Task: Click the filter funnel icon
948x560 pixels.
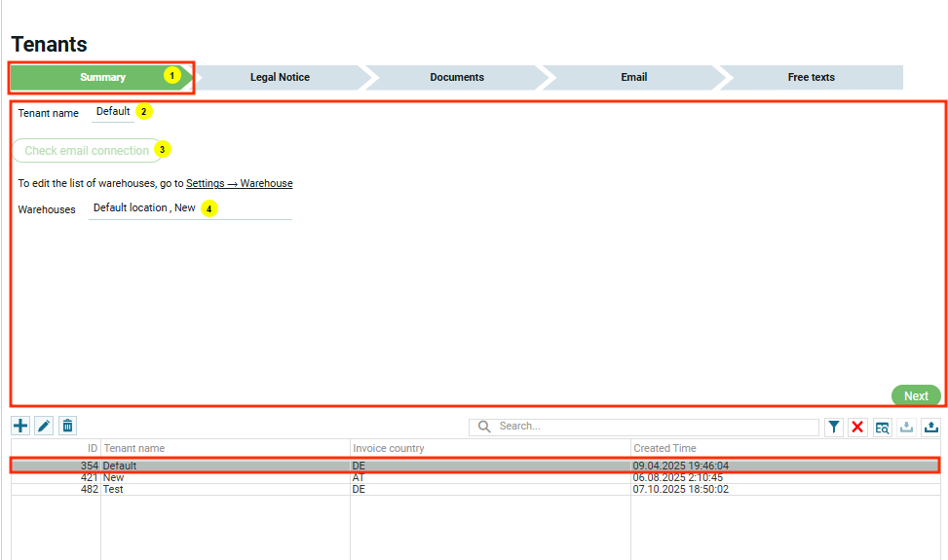Action: [834, 427]
